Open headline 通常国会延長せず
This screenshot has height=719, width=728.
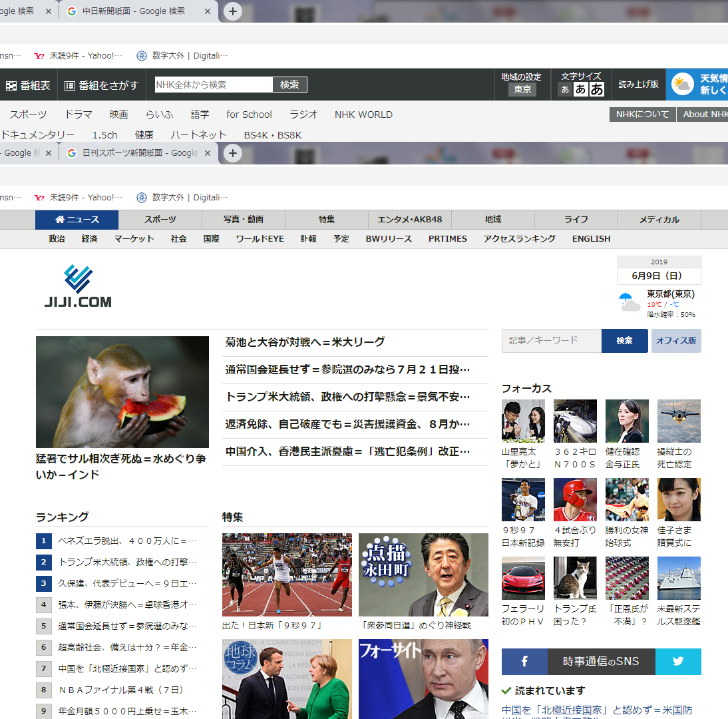pyautogui.click(x=348, y=369)
